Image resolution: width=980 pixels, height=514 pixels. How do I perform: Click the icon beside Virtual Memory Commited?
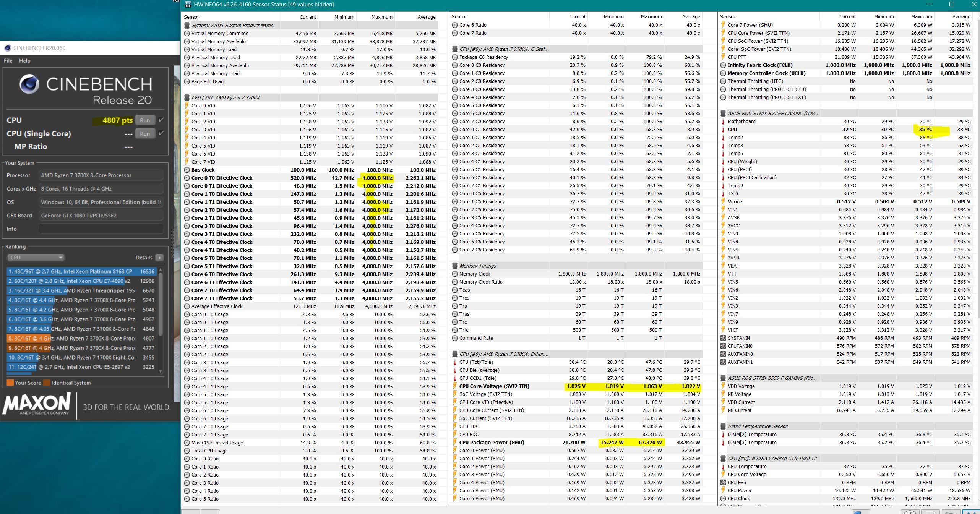pos(187,33)
